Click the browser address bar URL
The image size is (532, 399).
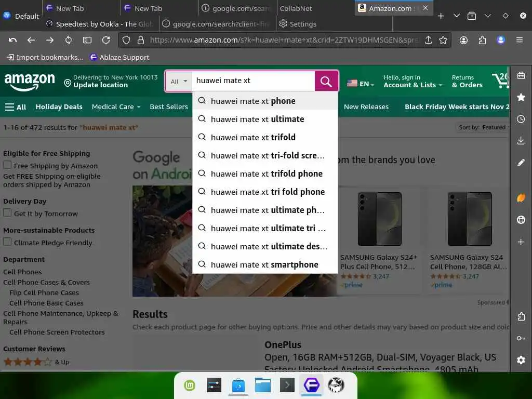click(283, 40)
